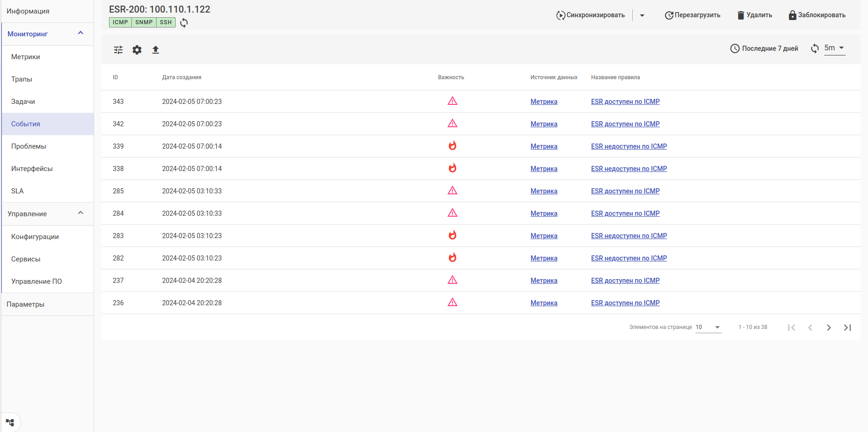
Task: Open items per page dropdown
Action: pyautogui.click(x=708, y=327)
